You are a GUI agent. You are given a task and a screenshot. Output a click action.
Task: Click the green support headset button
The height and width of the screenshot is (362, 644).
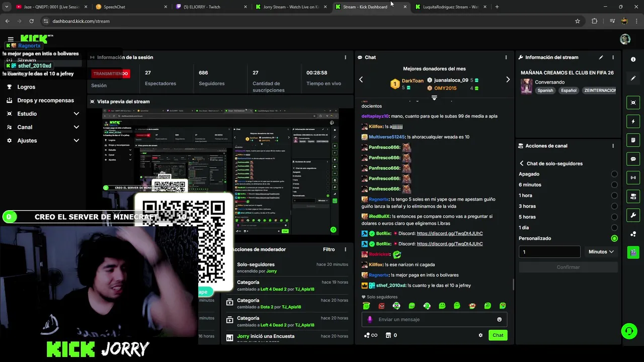click(629, 331)
